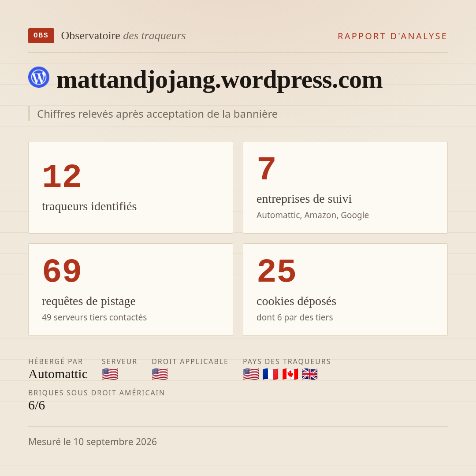Click the 6/6 value
The height and width of the screenshot is (476, 476).
click(x=37, y=405)
